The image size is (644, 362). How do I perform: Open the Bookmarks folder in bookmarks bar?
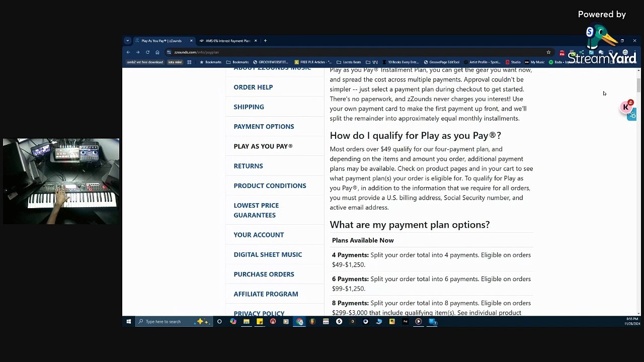237,62
